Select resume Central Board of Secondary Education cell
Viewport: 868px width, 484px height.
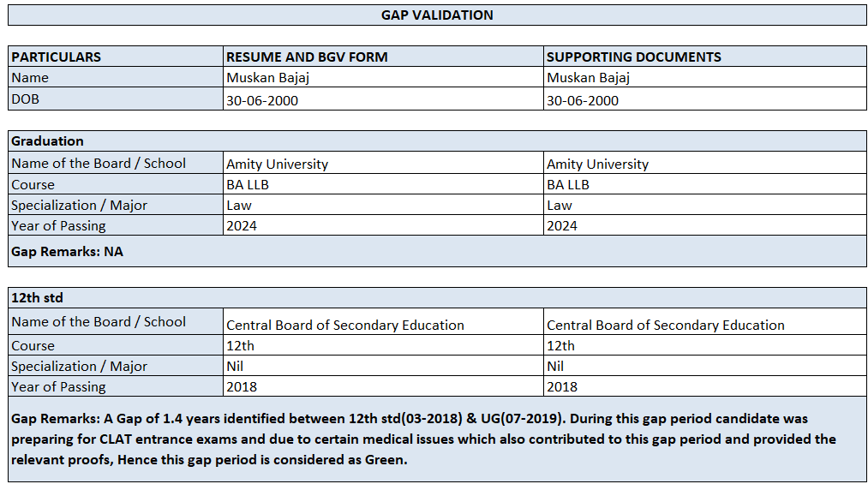pos(383,321)
